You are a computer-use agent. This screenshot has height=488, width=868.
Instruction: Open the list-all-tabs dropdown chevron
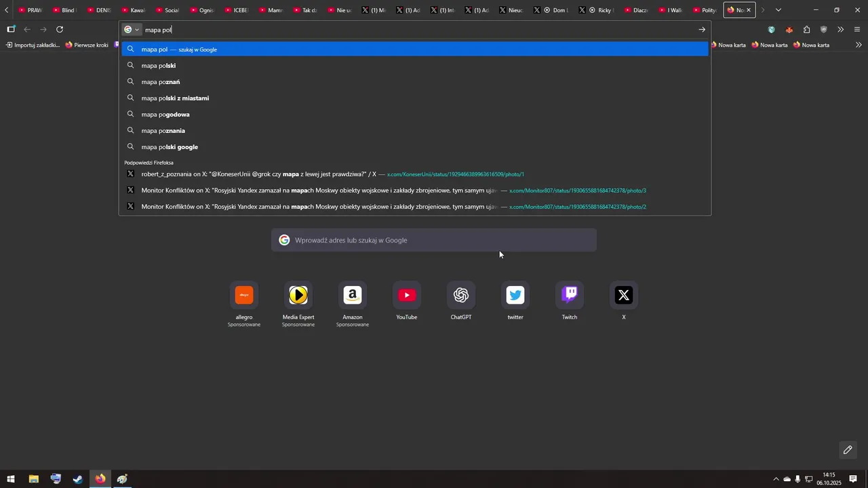click(x=778, y=10)
